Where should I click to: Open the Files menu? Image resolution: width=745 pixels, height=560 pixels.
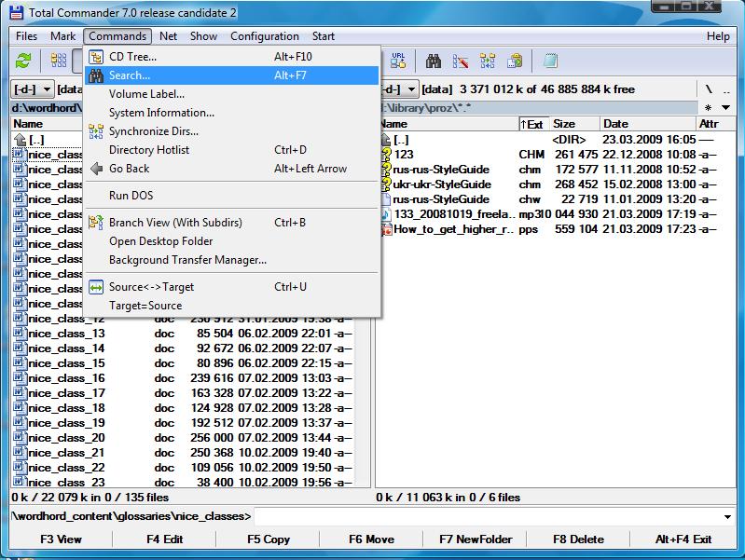pos(26,36)
